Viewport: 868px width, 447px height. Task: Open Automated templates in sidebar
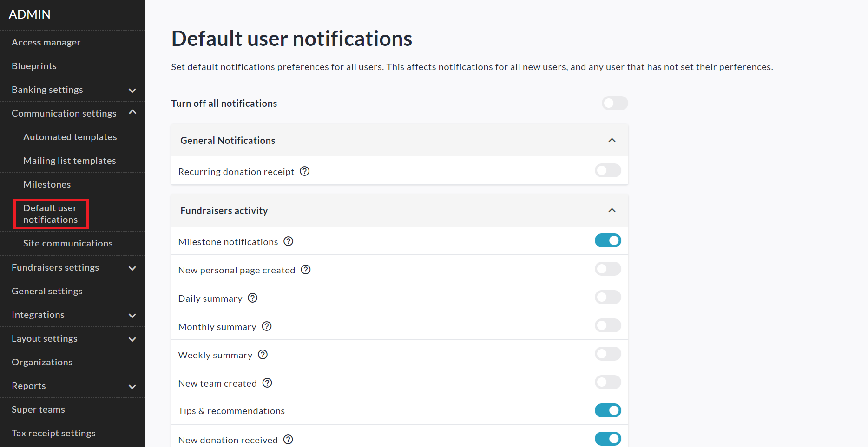(70, 137)
